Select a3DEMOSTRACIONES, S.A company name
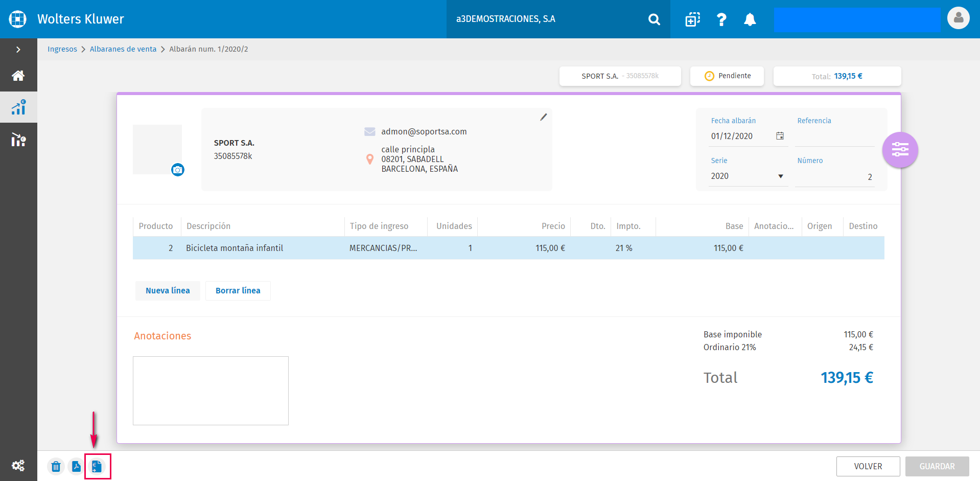 506,19
